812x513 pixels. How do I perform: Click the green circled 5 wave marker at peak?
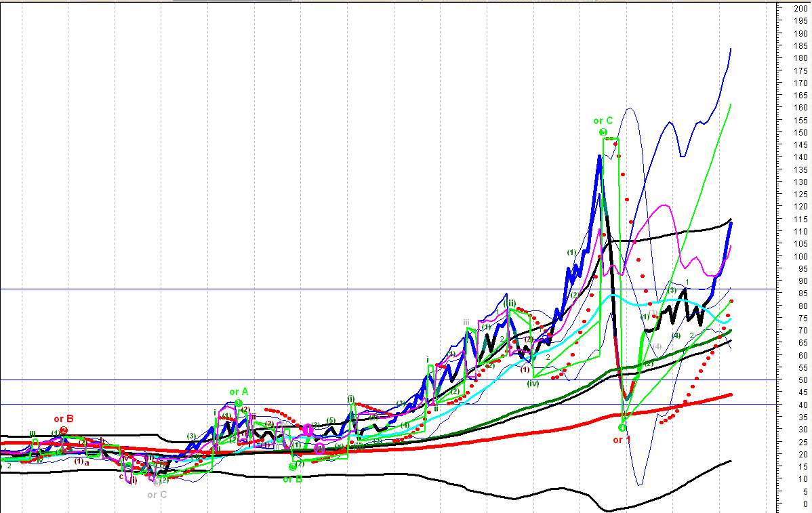coord(603,131)
